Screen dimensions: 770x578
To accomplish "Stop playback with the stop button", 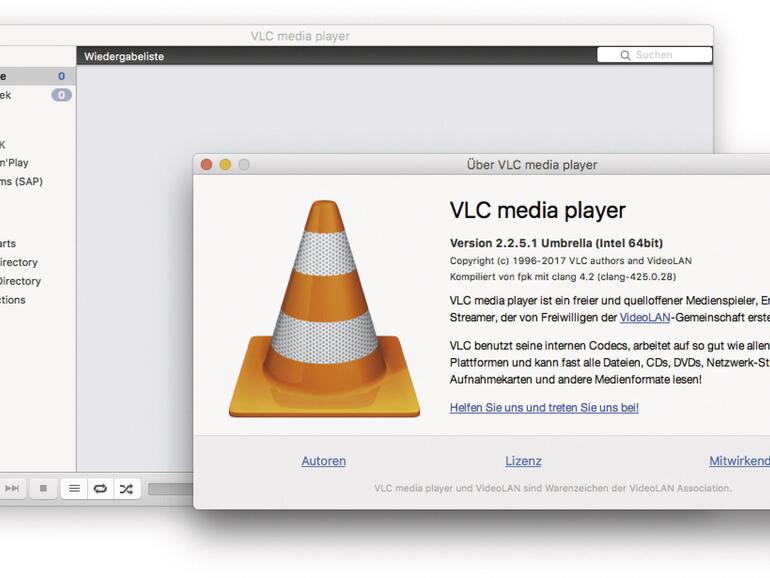I will click(43, 489).
